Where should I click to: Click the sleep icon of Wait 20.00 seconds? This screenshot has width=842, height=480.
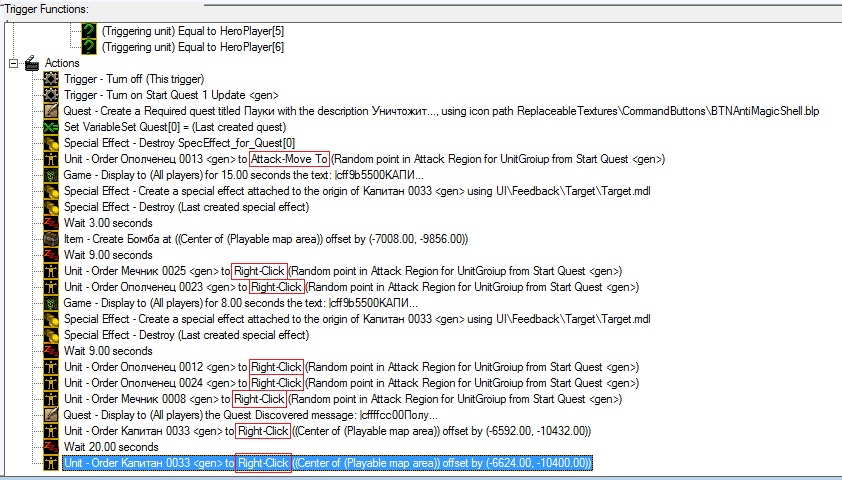pyautogui.click(x=51, y=447)
